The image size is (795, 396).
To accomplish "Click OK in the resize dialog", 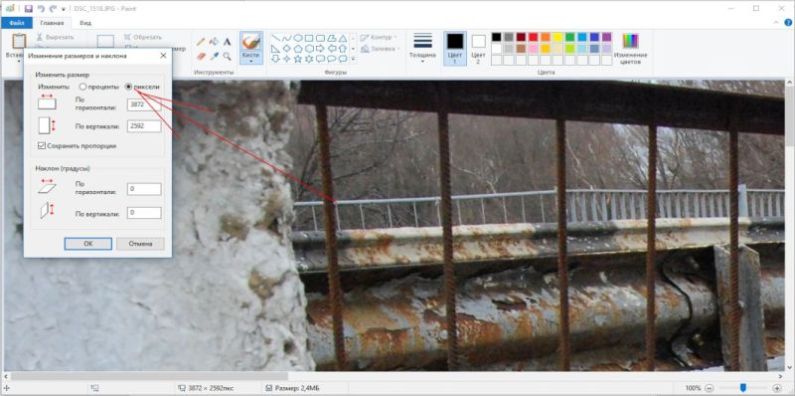I will (88, 243).
